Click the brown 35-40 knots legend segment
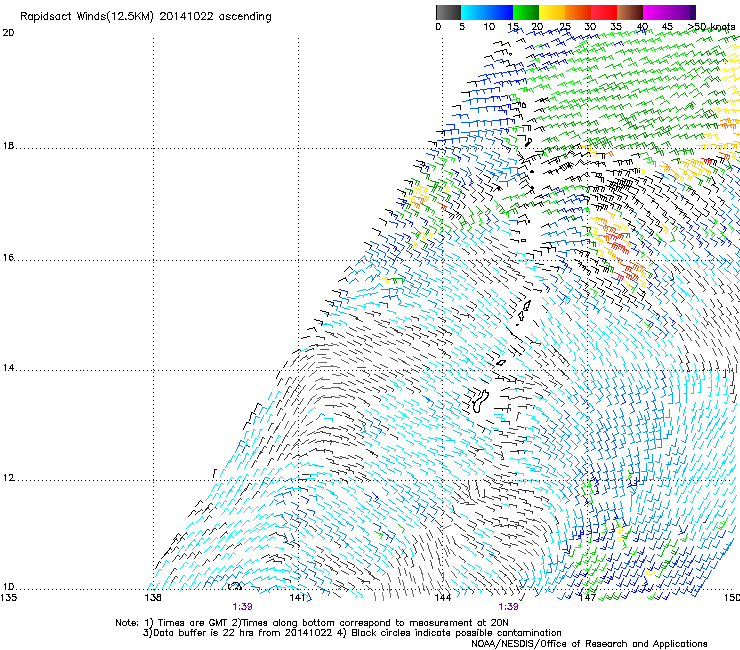The height and width of the screenshot is (650, 740). [x=630, y=12]
